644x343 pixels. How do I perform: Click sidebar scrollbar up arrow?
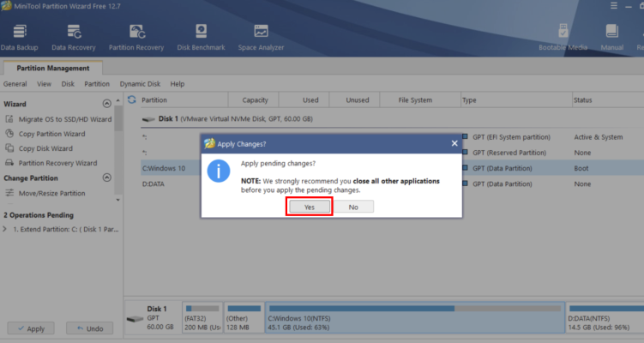117,99
